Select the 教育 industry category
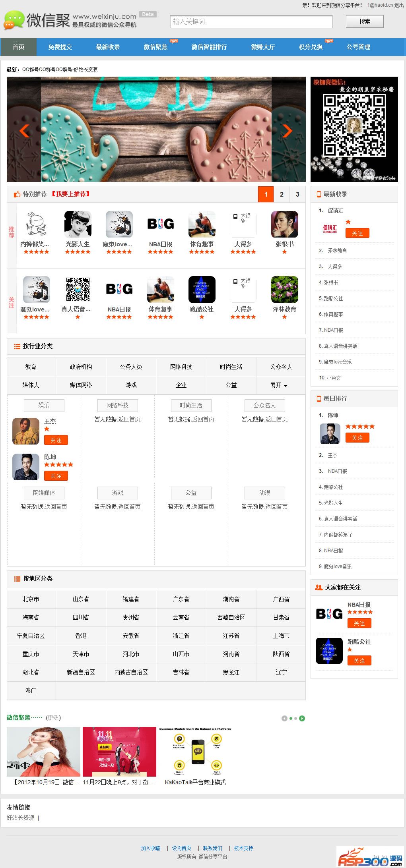Image resolution: width=406 pixels, height=868 pixels. pos(31,367)
